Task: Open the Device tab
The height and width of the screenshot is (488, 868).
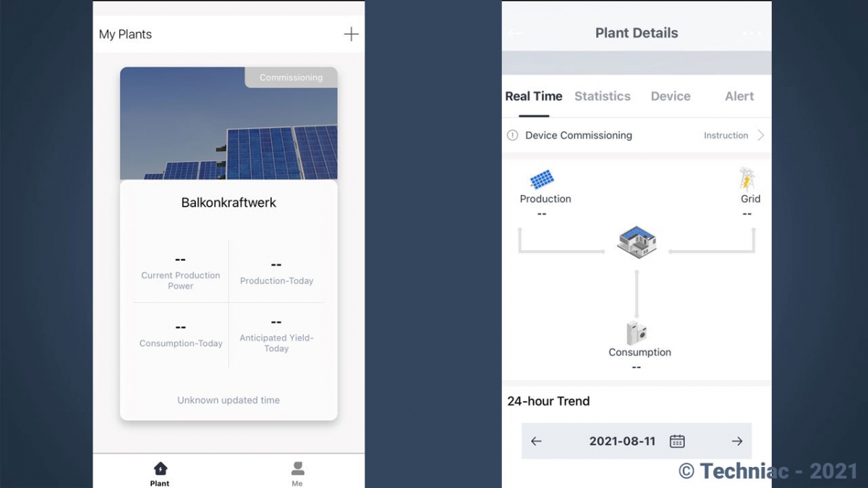Action: 670,96
